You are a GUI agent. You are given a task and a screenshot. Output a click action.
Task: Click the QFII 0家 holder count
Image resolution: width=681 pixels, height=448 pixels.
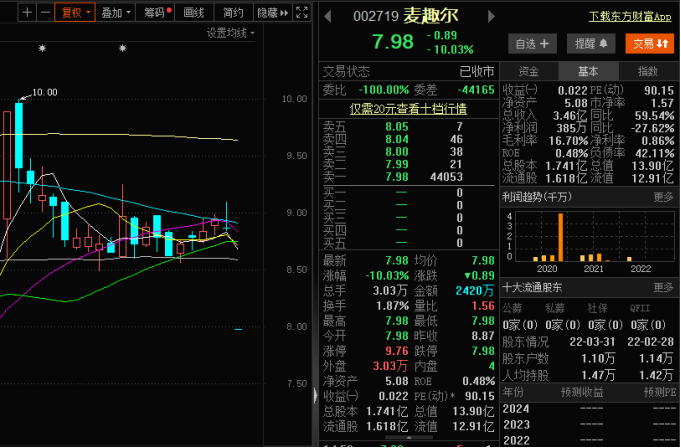(x=648, y=325)
